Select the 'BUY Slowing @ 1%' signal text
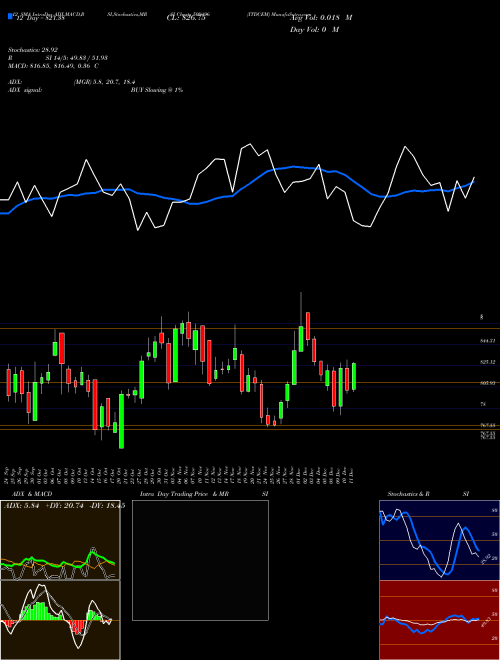Viewport: 500px width, 660px height. pos(157,90)
